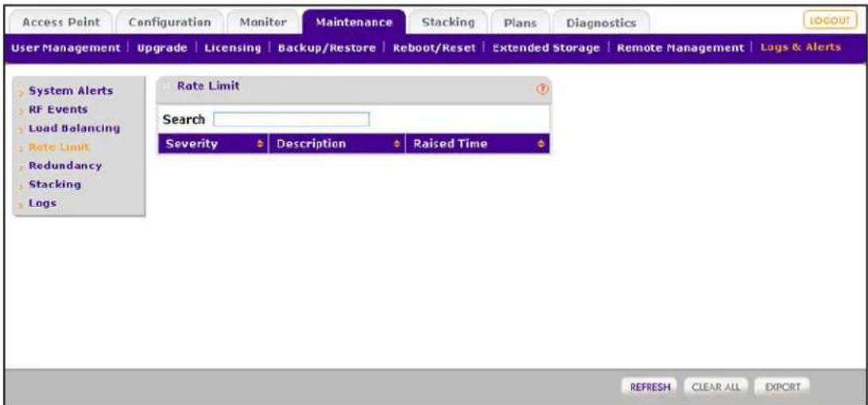Sort by Raised Time column arrow
This screenshot has width=868, height=405.
tap(541, 144)
